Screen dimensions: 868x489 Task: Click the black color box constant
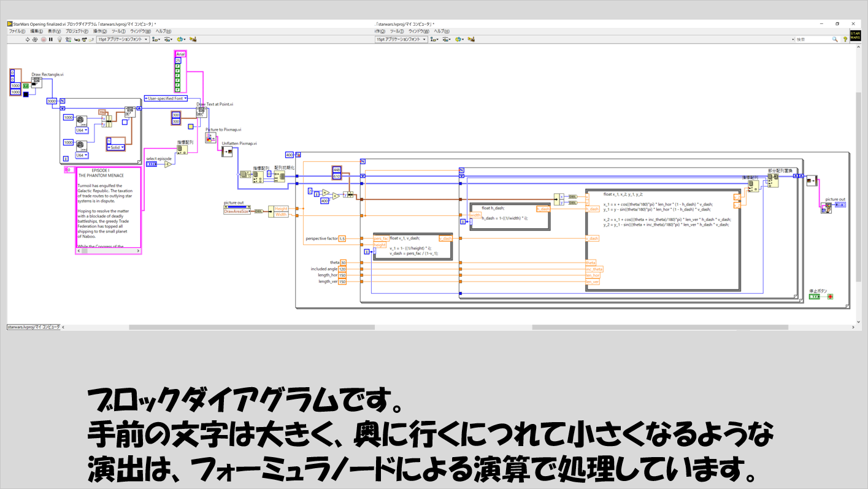(x=25, y=94)
